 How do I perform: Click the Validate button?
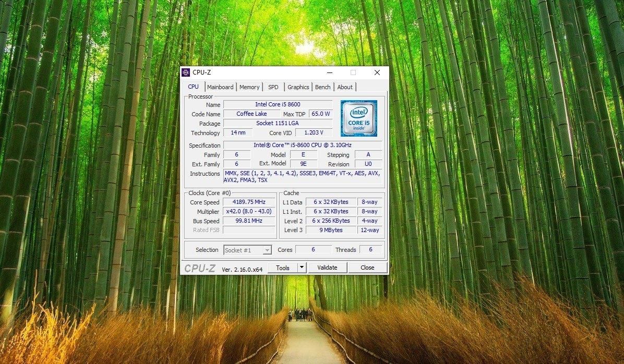(x=327, y=268)
